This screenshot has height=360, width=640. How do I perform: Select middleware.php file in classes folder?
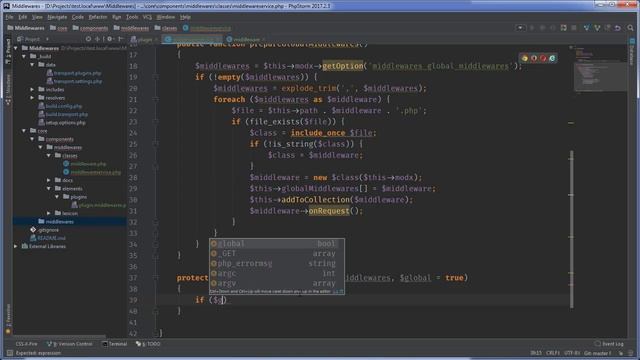point(84,164)
